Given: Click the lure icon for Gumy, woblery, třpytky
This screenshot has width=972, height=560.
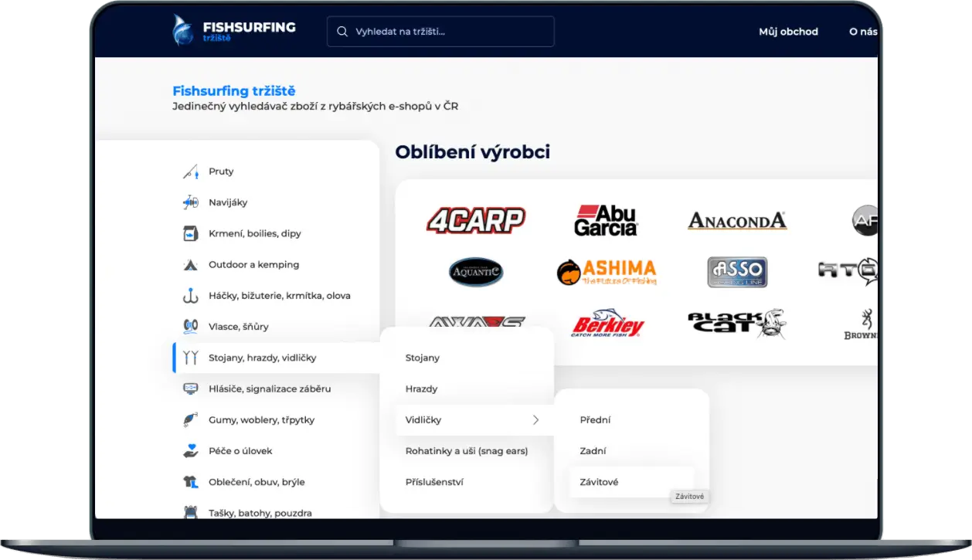Looking at the screenshot, I should click(x=190, y=419).
